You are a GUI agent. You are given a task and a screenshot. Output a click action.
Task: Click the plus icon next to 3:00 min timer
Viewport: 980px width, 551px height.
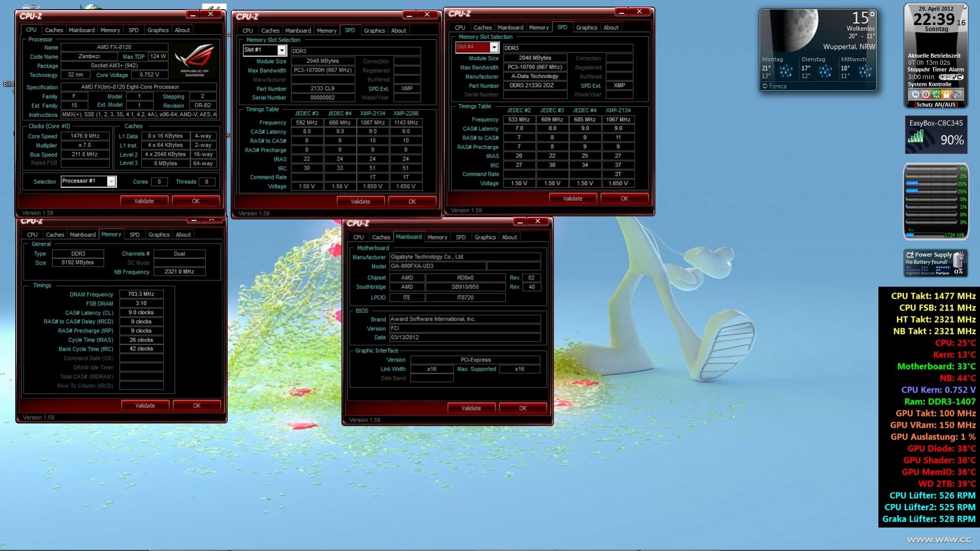[x=942, y=77]
